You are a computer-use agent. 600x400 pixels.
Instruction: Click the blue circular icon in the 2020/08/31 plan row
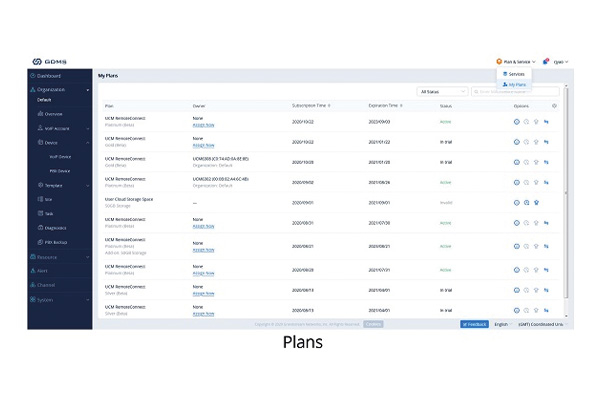517,223
